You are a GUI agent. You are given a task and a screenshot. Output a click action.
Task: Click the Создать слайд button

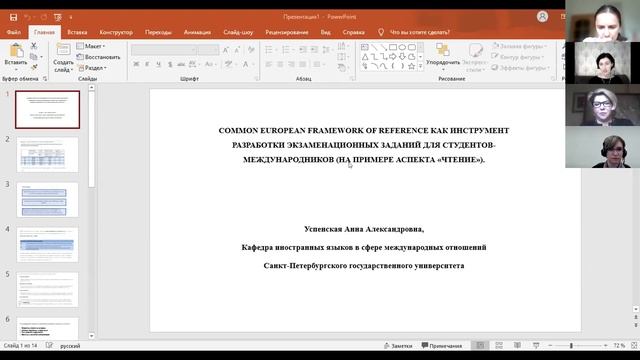click(x=63, y=58)
